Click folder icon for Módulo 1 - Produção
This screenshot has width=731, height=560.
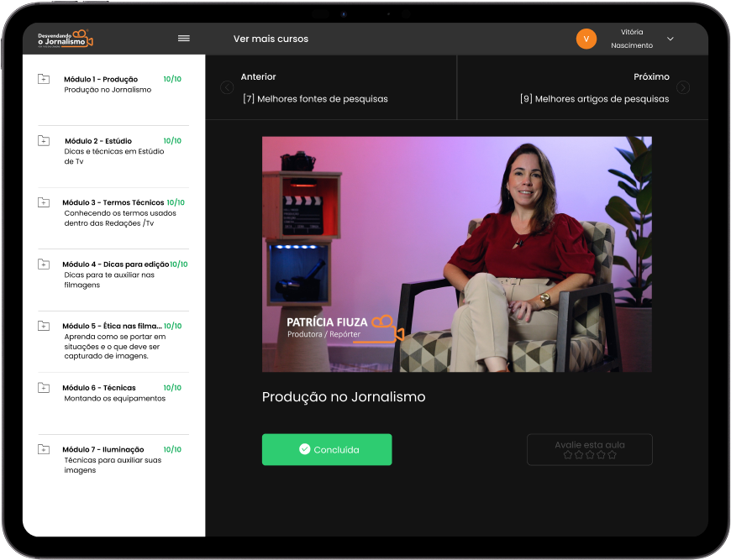pos(44,80)
